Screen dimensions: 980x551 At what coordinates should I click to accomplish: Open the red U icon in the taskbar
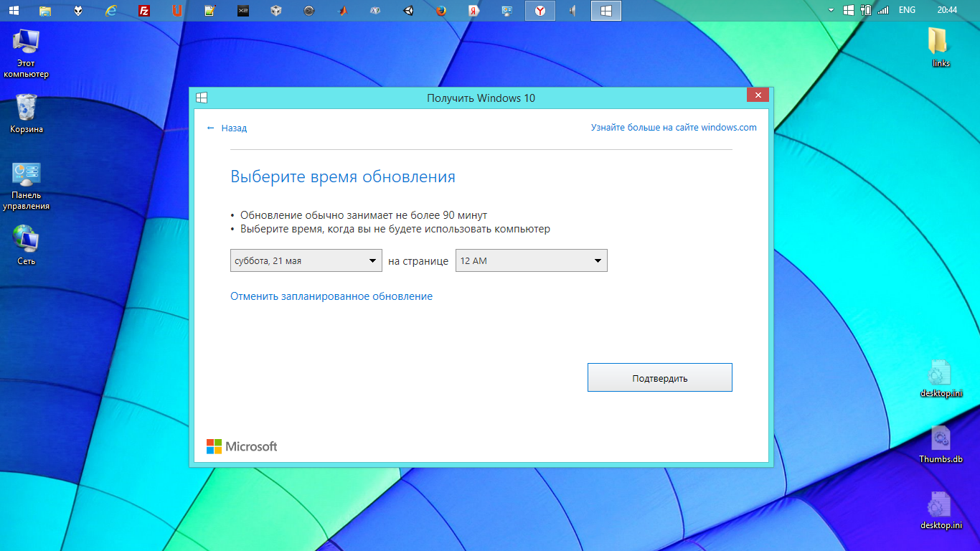tap(177, 11)
